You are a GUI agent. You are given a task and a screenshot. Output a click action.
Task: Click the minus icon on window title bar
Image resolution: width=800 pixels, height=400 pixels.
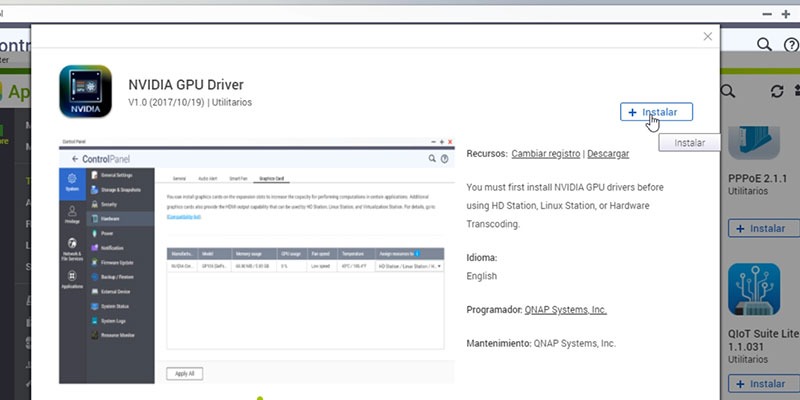coord(767,14)
